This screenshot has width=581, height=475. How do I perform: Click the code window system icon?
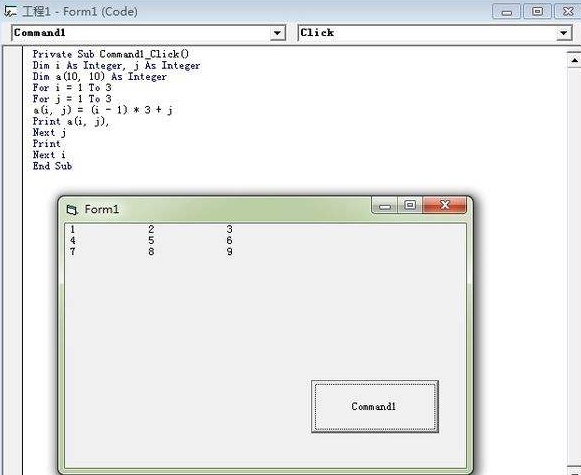pos(10,11)
